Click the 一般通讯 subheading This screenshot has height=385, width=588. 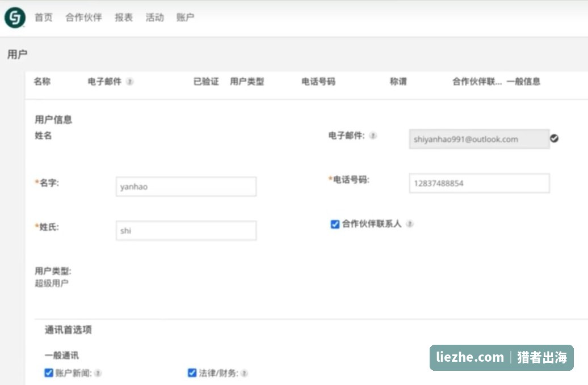pyautogui.click(x=62, y=355)
